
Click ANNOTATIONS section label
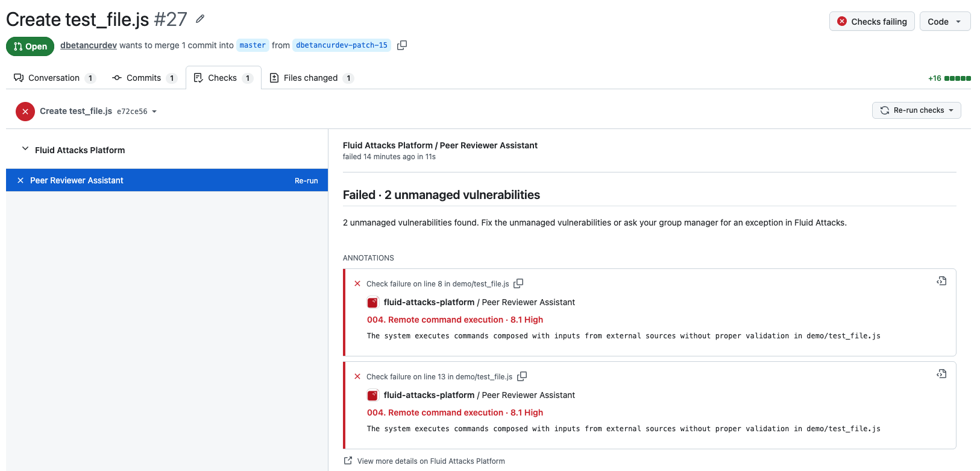[368, 258]
